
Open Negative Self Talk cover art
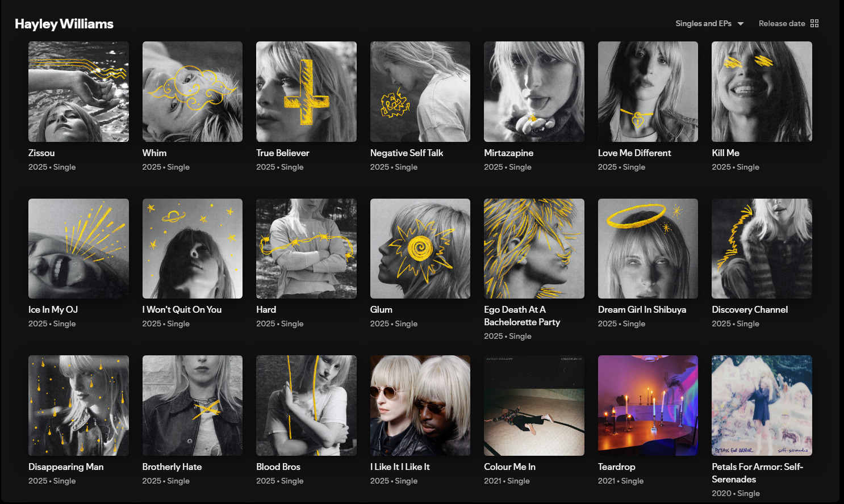[x=420, y=91]
